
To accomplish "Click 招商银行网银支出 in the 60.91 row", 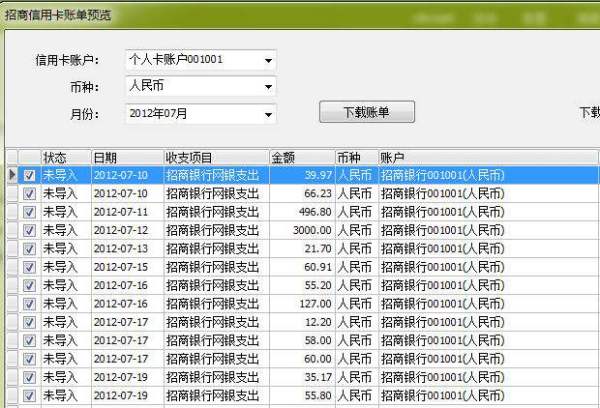I will pos(217,267).
